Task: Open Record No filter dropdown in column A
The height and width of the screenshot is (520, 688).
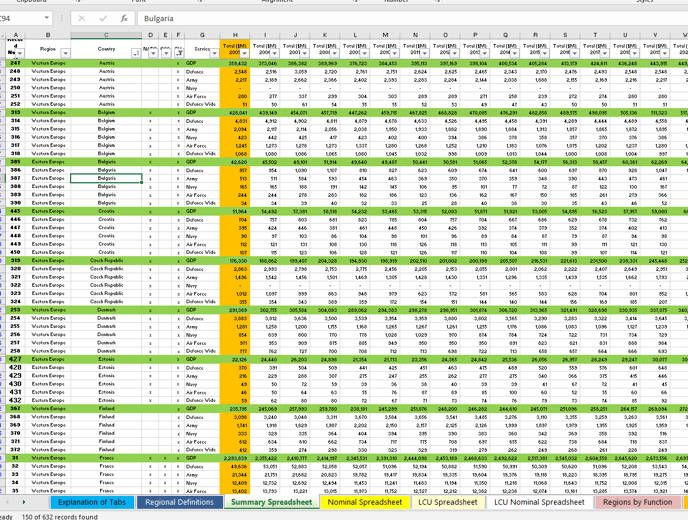Action: pos(20,54)
